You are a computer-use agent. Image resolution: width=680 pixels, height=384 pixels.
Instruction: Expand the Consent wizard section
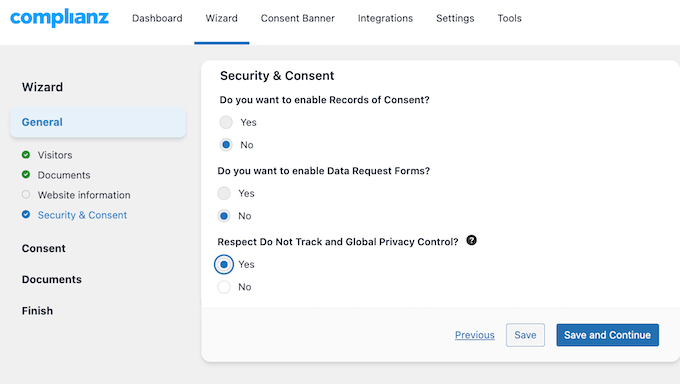point(44,248)
